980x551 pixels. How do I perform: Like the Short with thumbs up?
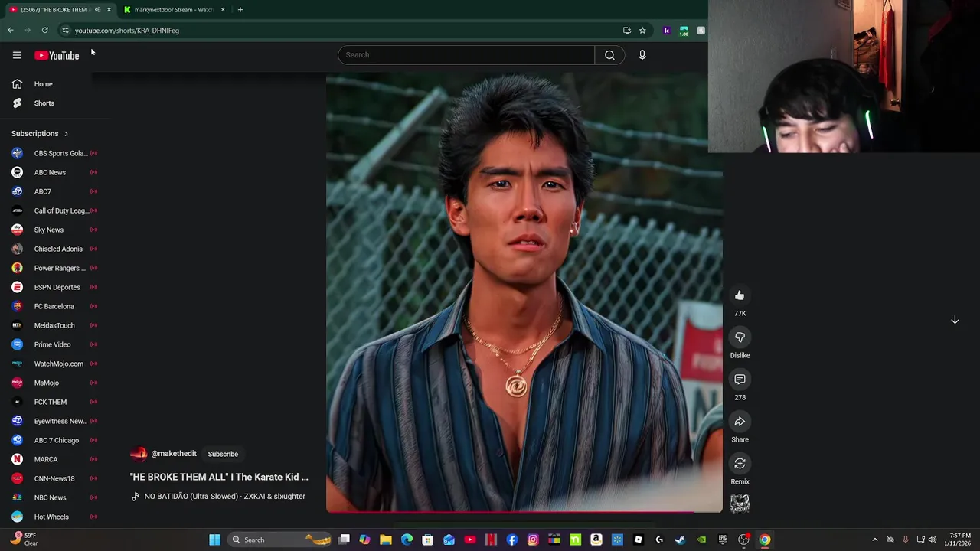pyautogui.click(x=740, y=295)
